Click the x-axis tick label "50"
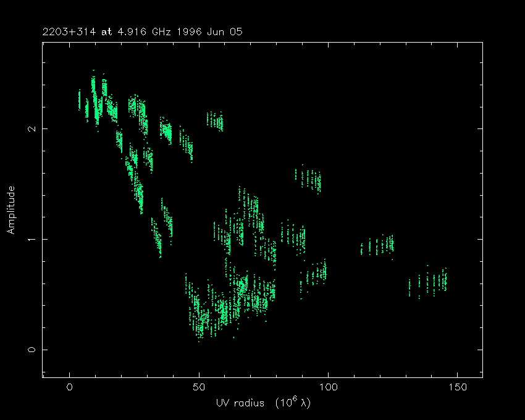Screen dimensions: 525x420 point(199,387)
